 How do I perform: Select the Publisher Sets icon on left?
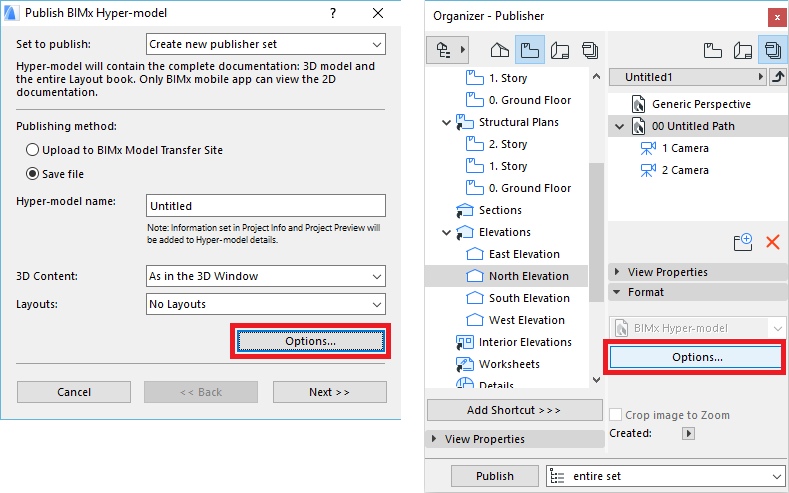pyautogui.click(x=590, y=50)
